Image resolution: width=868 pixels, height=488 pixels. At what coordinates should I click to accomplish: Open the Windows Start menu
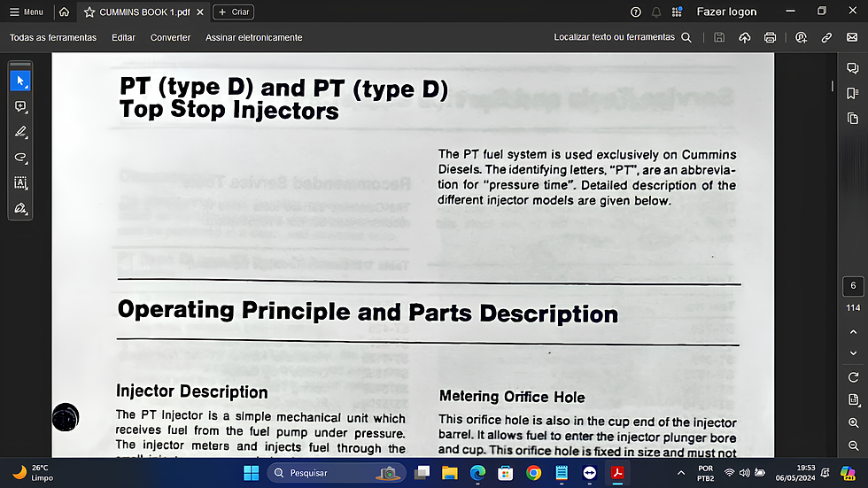[252, 473]
